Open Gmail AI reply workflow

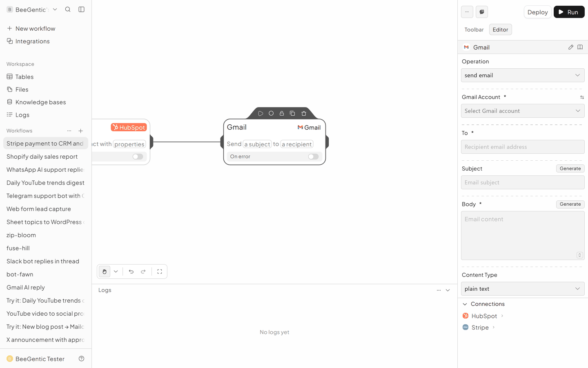coord(46,287)
